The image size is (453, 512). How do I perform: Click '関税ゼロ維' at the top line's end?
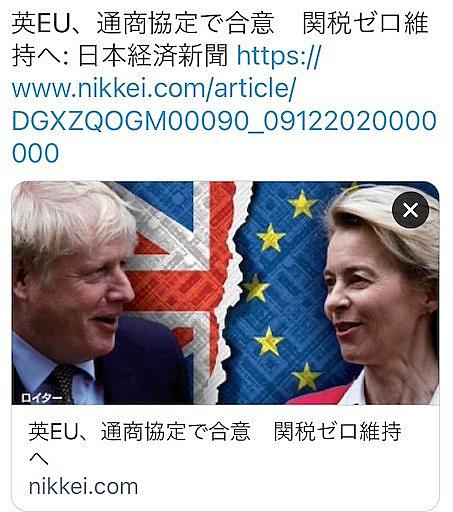pos(366,24)
